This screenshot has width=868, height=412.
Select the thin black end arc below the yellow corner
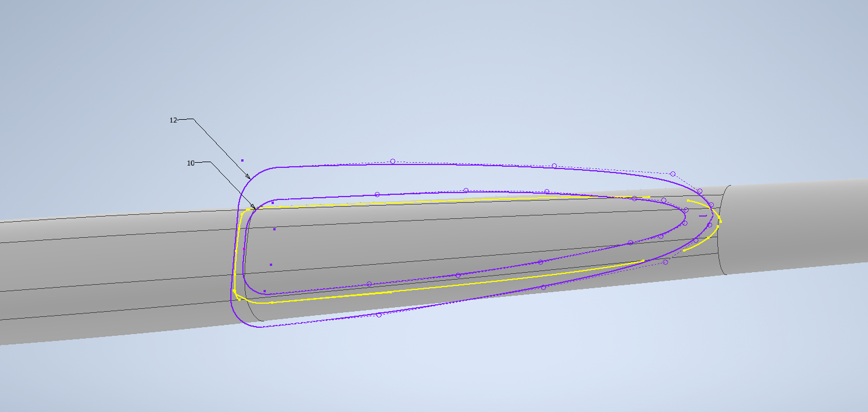point(251,312)
